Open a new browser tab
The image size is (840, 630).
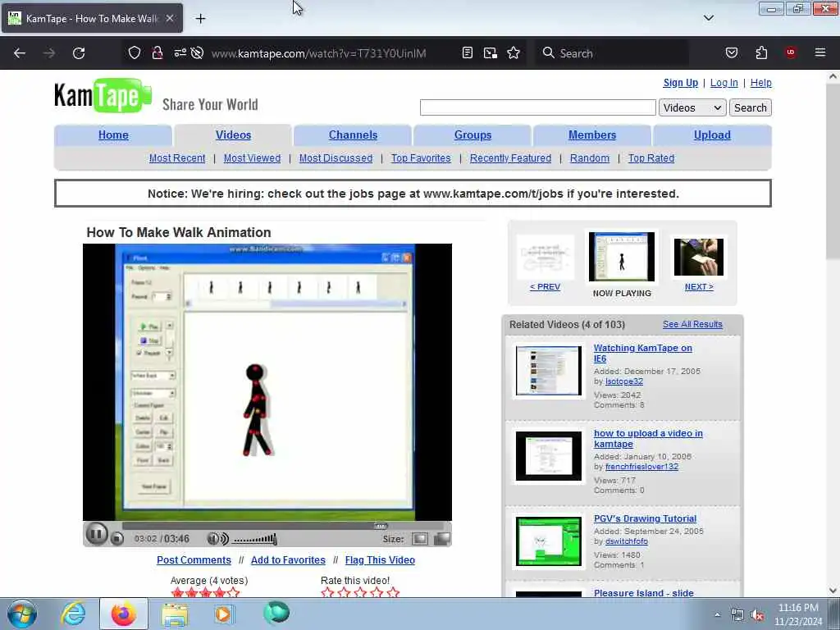[200, 19]
